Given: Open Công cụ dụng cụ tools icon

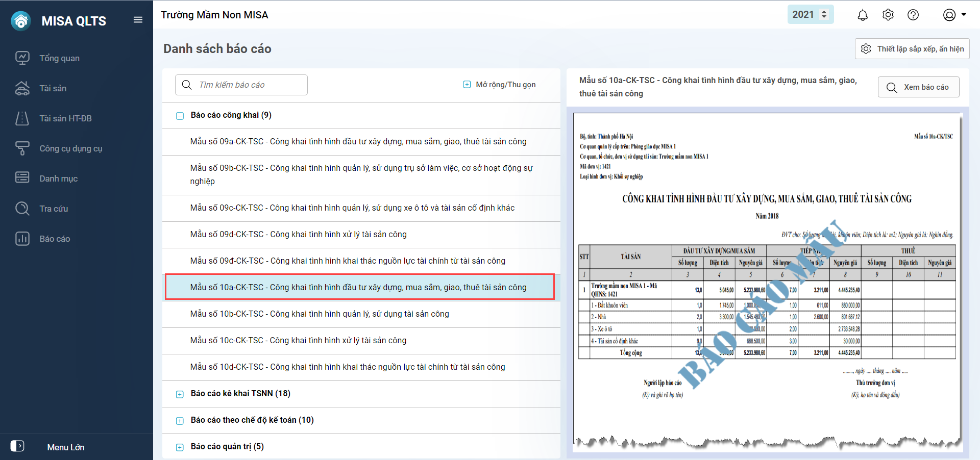Looking at the screenshot, I should pyautogui.click(x=22, y=148).
